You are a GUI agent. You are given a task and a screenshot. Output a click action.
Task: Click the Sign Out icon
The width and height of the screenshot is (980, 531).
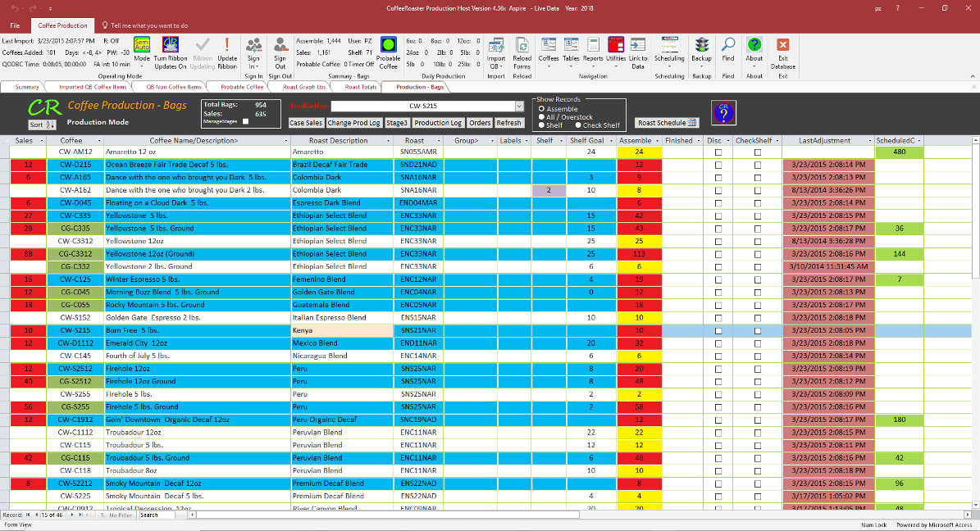[280, 45]
